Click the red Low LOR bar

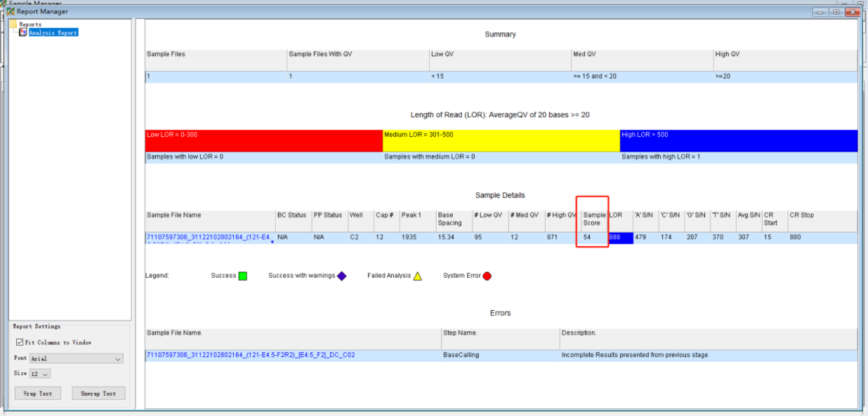(264, 141)
